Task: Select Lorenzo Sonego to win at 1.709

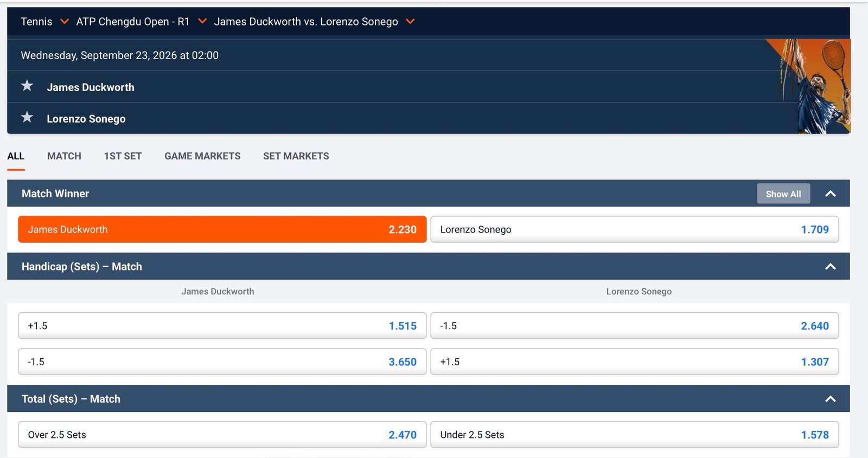Action: (635, 229)
